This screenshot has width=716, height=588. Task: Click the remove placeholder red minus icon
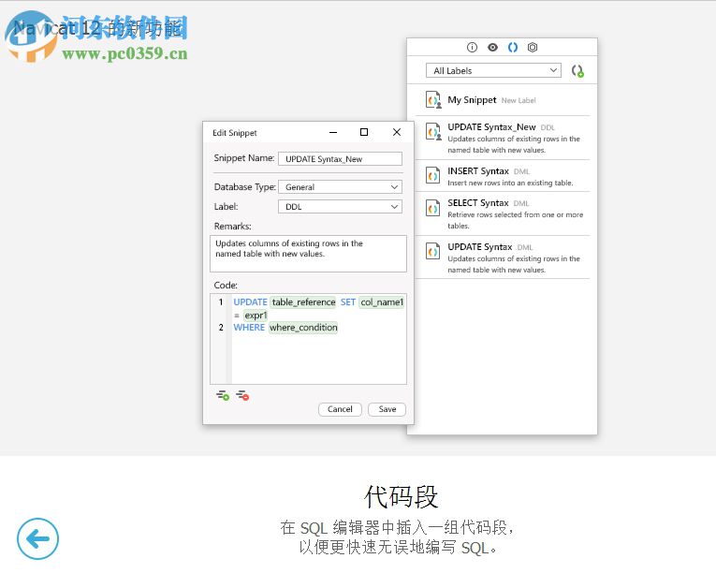242,395
